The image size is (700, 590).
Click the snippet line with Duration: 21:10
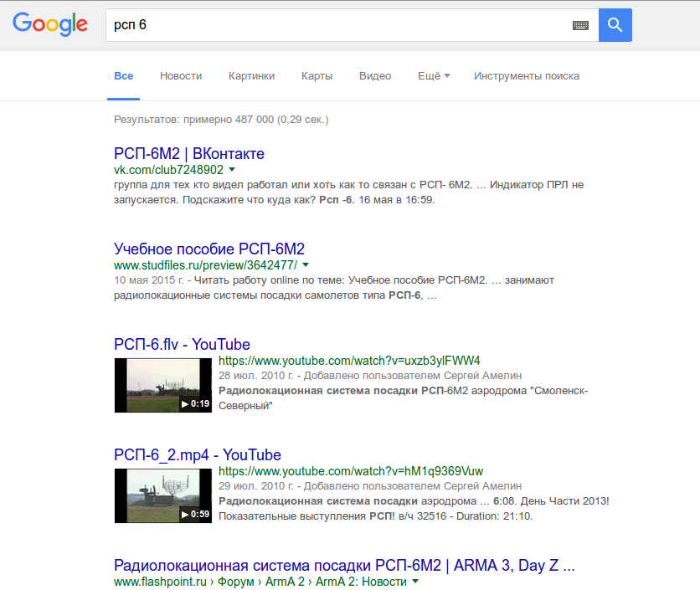375,516
